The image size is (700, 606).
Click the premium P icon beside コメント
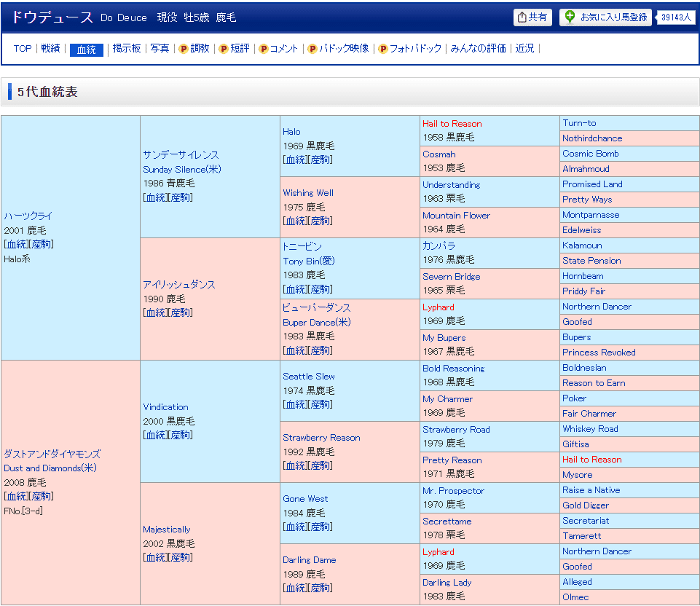(x=264, y=49)
